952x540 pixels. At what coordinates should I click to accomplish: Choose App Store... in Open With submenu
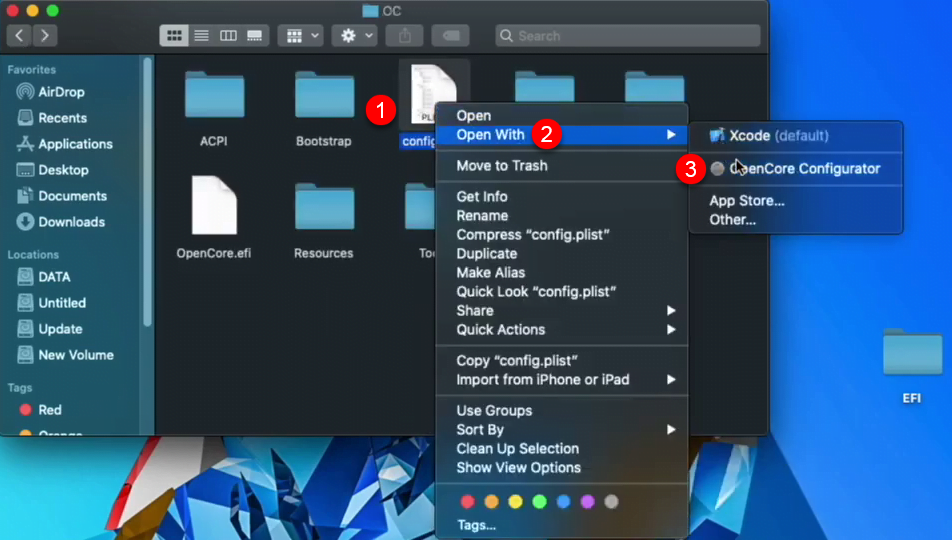click(796, 201)
